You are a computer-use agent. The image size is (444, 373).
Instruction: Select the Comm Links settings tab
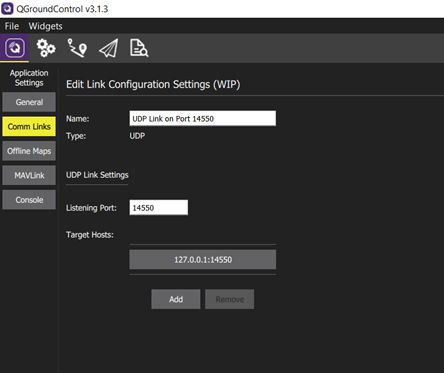(x=29, y=126)
